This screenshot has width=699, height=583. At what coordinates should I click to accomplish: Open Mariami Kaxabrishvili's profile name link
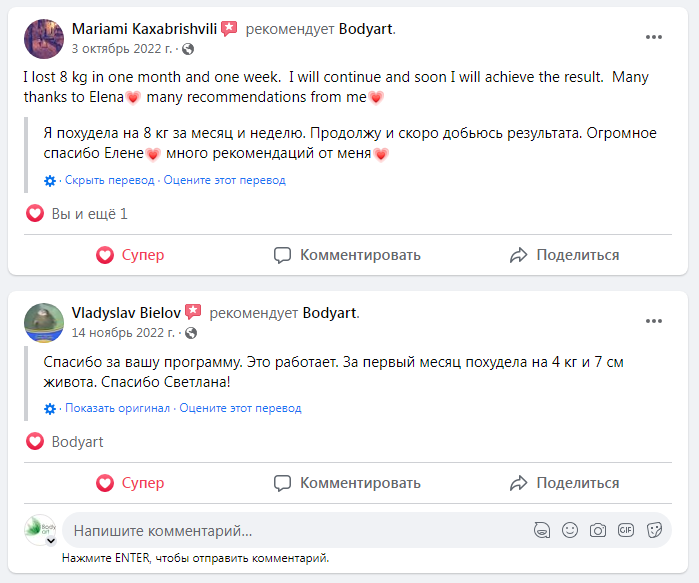coord(145,29)
